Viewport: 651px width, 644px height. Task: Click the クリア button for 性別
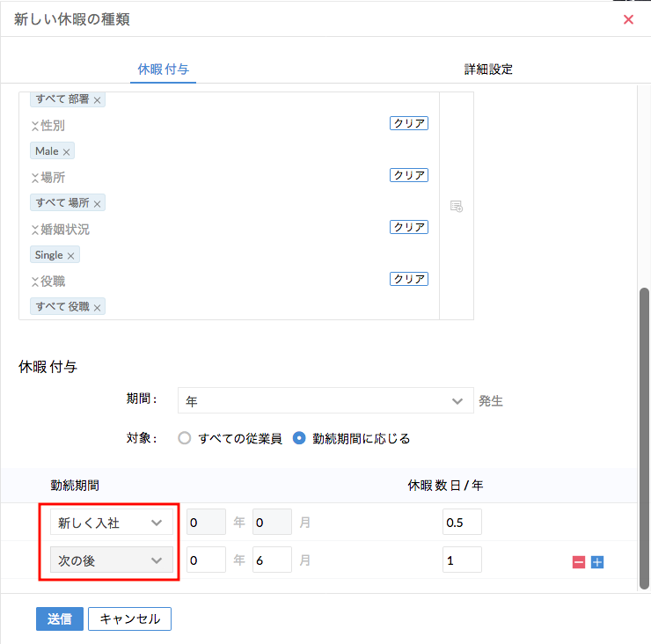[x=409, y=123]
